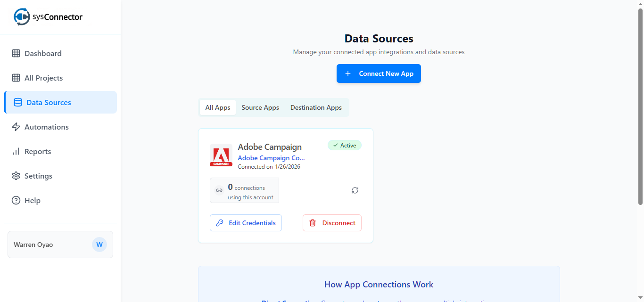This screenshot has height=302, width=644.
Task: Open the Dashboard page
Action: (x=60, y=53)
